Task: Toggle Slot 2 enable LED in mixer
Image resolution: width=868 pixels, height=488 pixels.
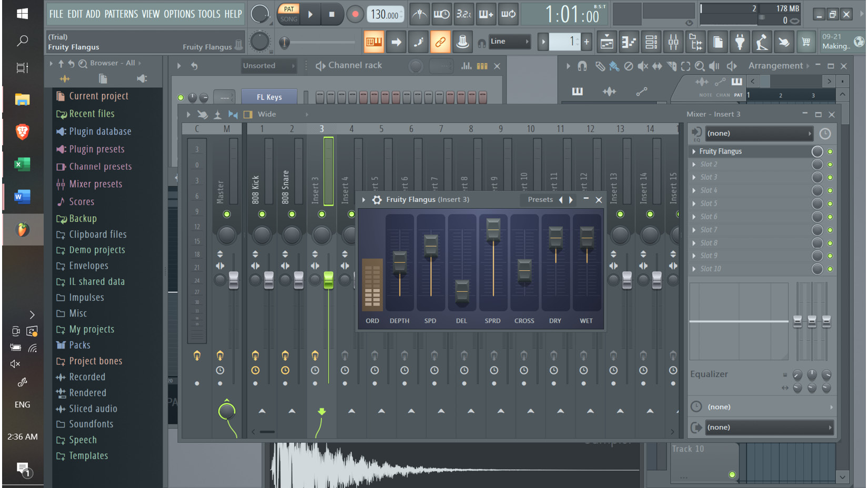Action: click(x=830, y=165)
